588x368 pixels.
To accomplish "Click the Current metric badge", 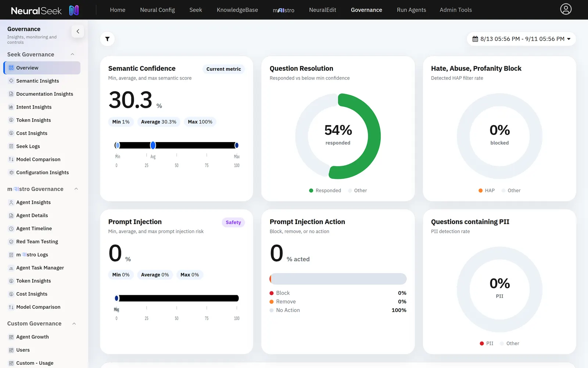I will [223, 69].
